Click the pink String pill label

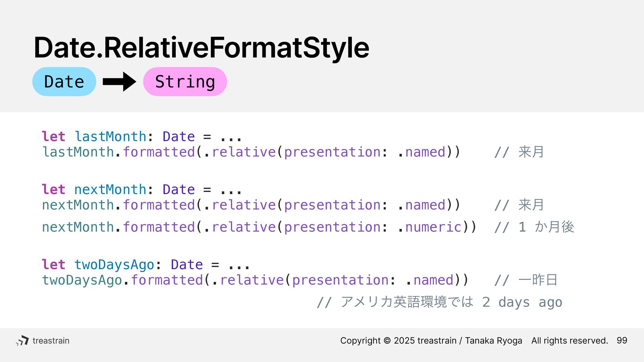(x=185, y=81)
